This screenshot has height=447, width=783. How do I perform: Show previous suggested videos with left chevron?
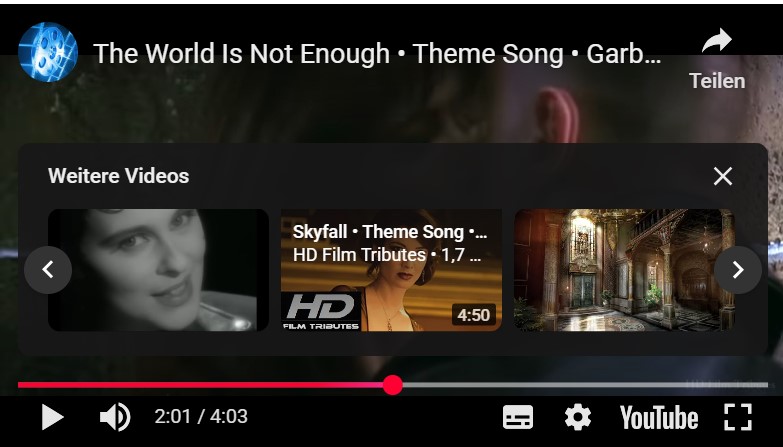48,270
